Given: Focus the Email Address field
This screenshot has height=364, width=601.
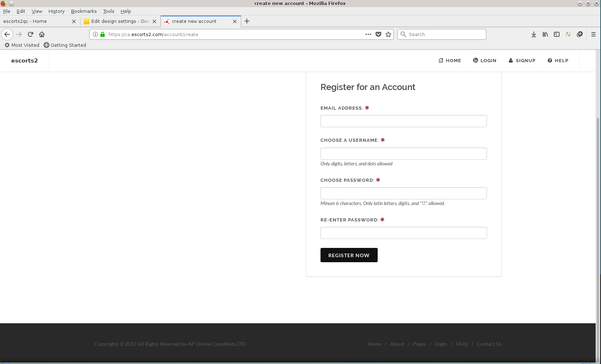Looking at the screenshot, I should (403, 121).
